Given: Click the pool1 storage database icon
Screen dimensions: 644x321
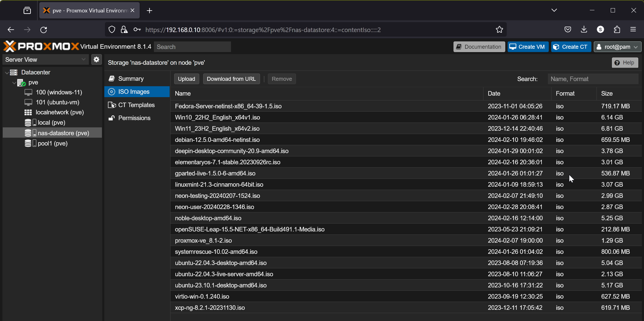Looking at the screenshot, I should (30, 143).
